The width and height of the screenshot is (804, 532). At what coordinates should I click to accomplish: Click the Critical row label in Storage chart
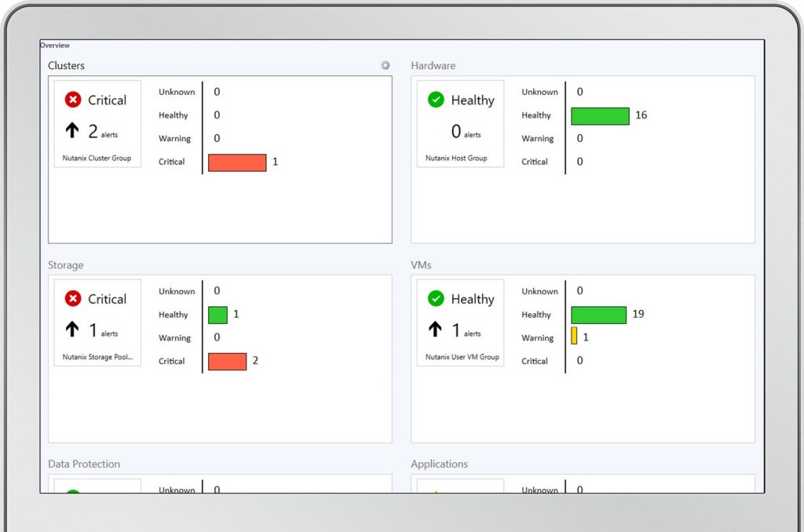pos(172,361)
